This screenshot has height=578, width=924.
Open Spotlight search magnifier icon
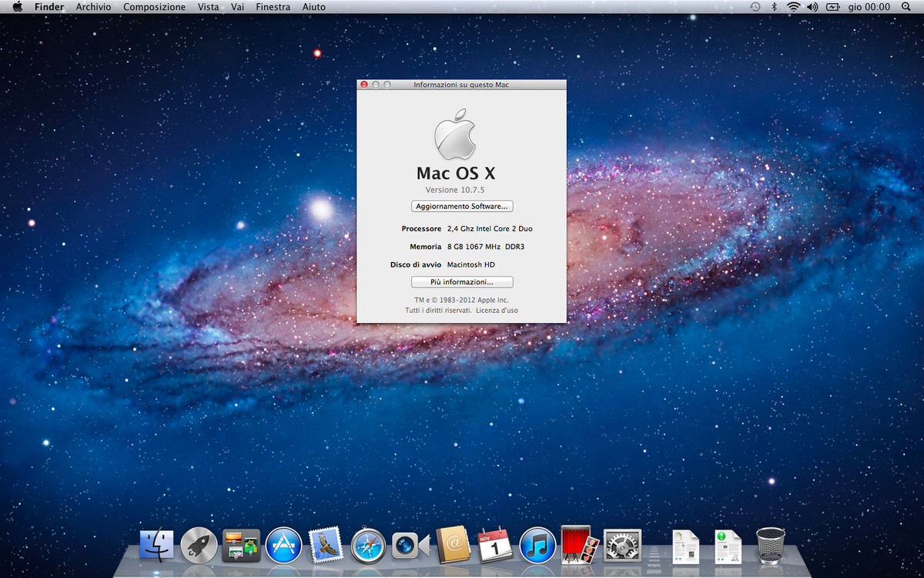pyautogui.click(x=906, y=7)
